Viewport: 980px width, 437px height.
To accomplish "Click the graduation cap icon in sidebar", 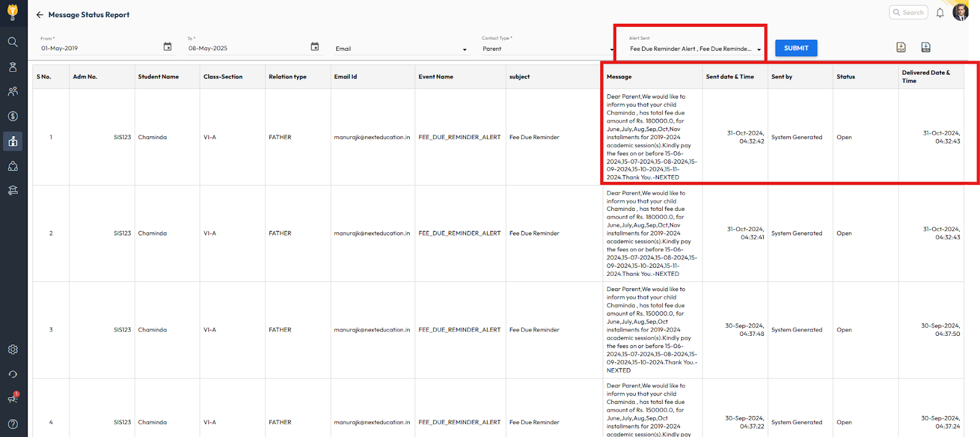I will pos(13,191).
